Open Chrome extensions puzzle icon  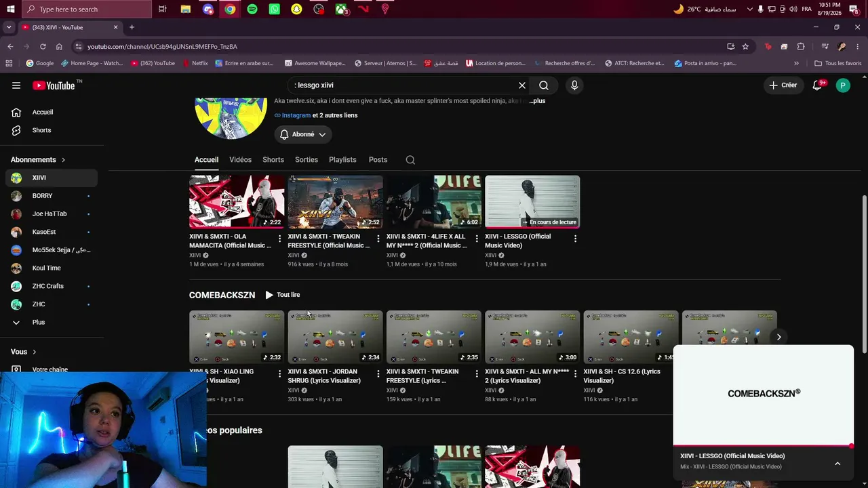pyautogui.click(x=801, y=47)
